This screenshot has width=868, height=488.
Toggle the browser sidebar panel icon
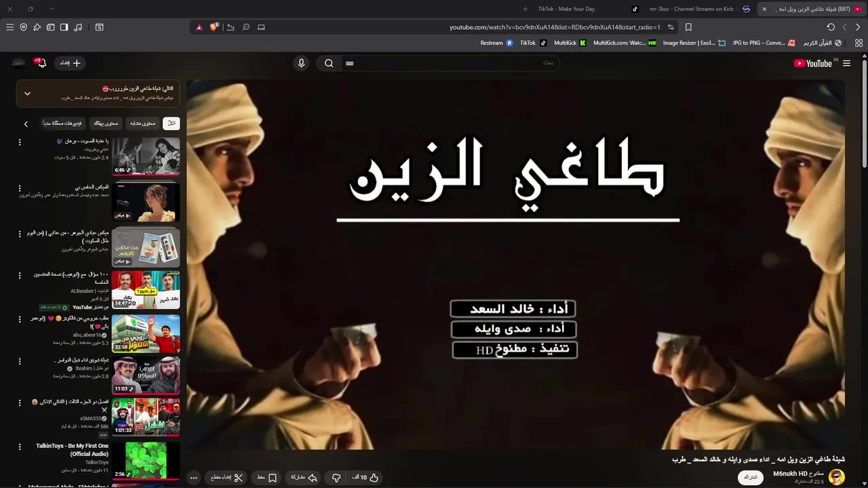pyautogui.click(x=64, y=27)
